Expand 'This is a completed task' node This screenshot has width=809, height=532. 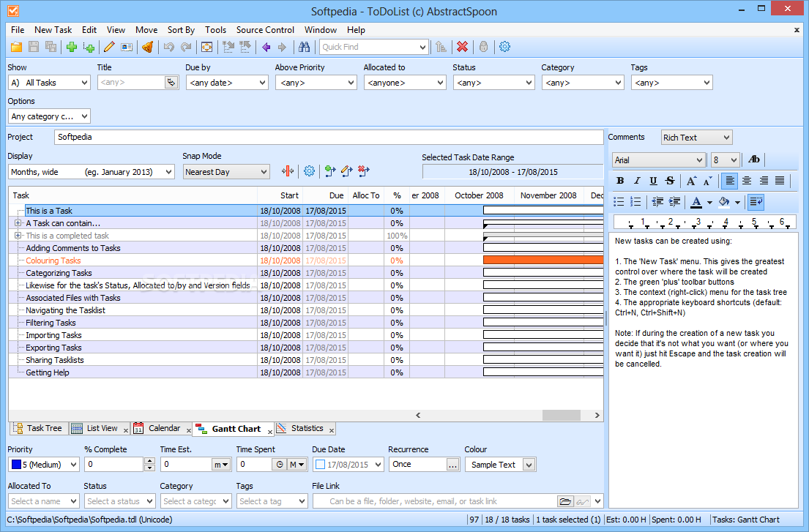coord(18,236)
